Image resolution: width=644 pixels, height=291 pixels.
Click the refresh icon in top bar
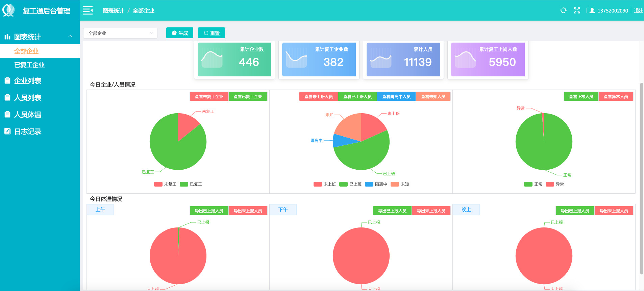563,10
